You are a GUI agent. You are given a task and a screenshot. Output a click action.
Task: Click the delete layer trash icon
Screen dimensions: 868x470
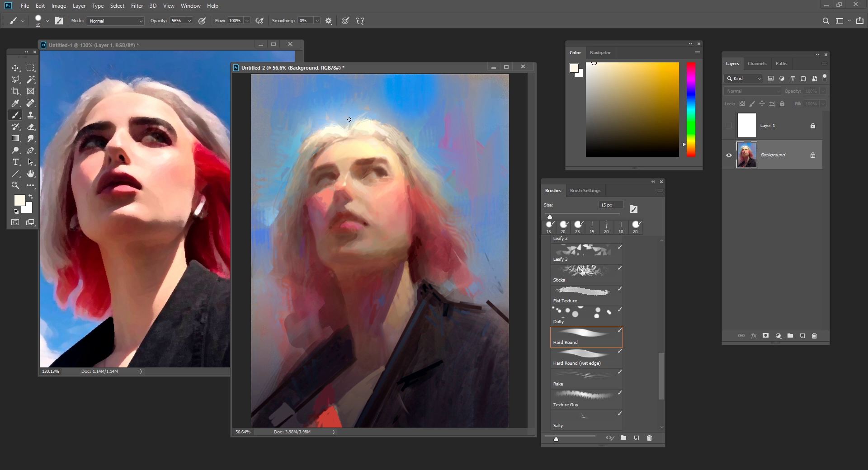pos(815,336)
